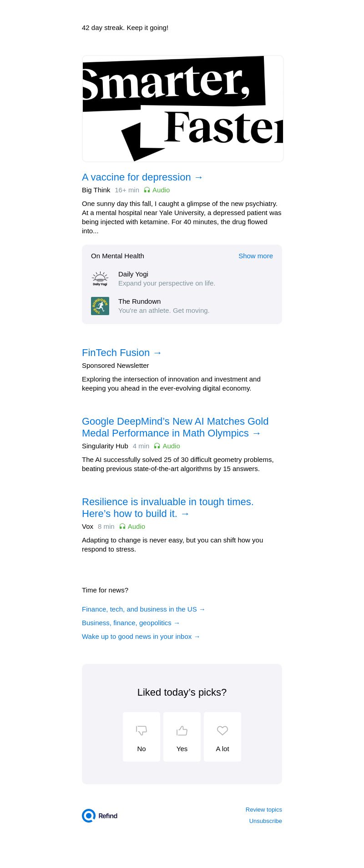The height and width of the screenshot is (868, 364).
Task: Click the Review topics link
Action: [263, 810]
